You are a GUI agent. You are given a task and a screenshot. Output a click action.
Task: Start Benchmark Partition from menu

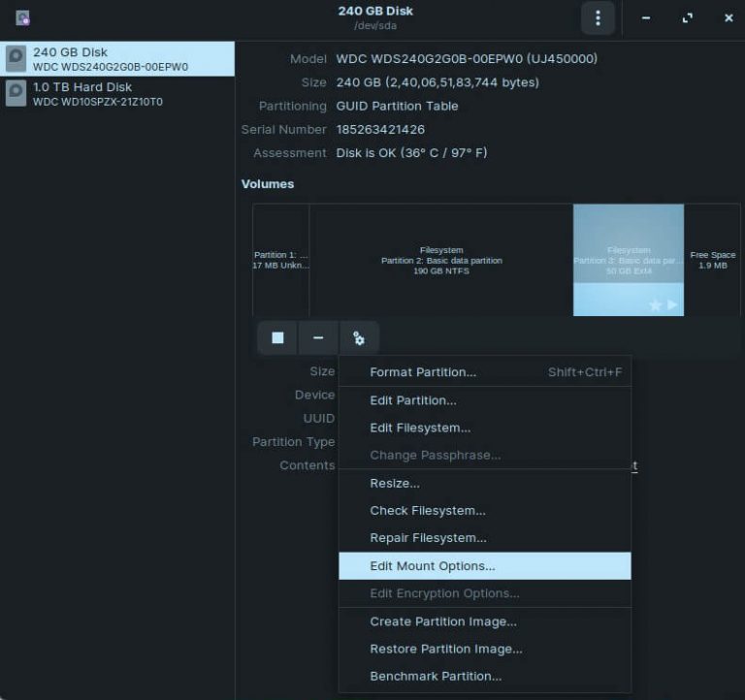[x=436, y=676]
